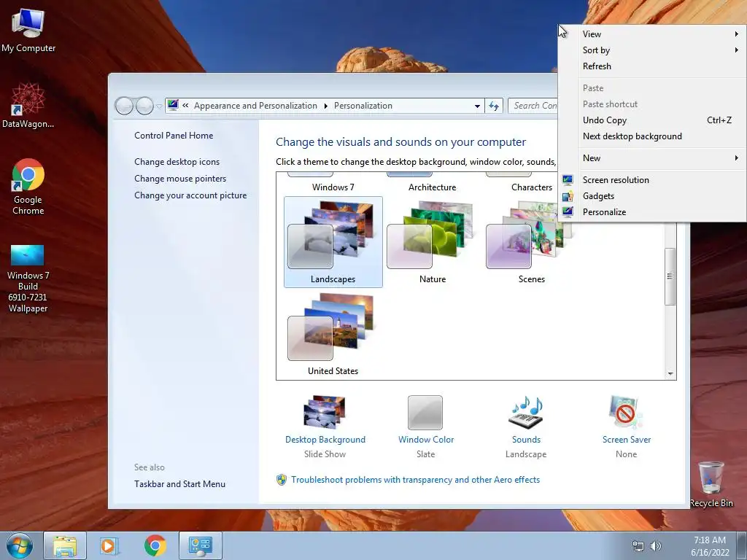Select the Recycle Bin desktop icon
This screenshot has height=560, width=747.
[711, 484]
